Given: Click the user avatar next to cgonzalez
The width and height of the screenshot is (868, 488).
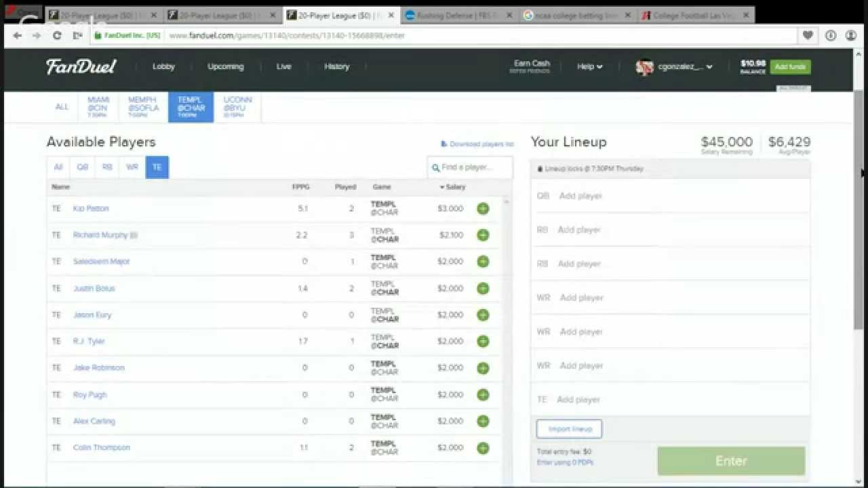Looking at the screenshot, I should click(x=644, y=67).
